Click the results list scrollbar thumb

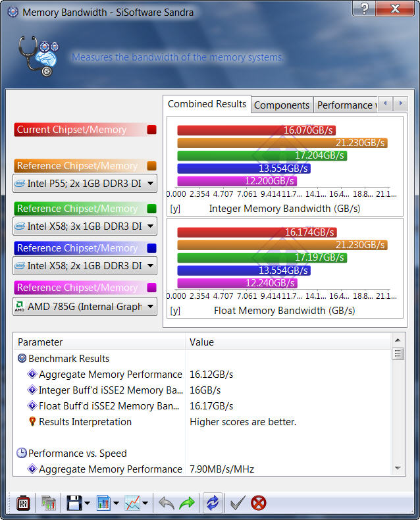398,354
